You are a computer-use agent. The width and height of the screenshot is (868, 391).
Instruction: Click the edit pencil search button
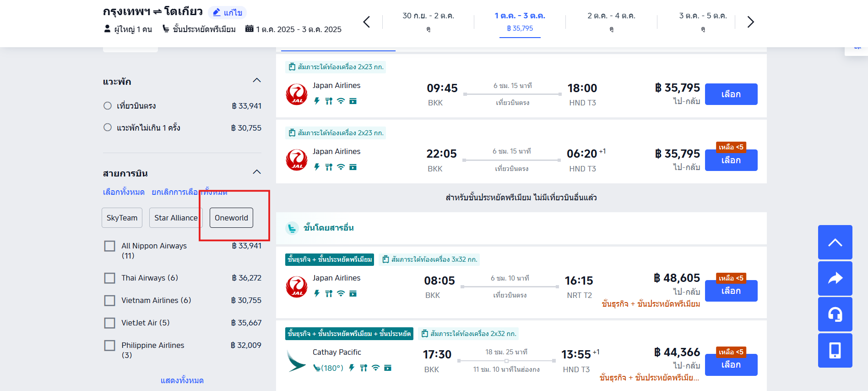[x=228, y=12]
